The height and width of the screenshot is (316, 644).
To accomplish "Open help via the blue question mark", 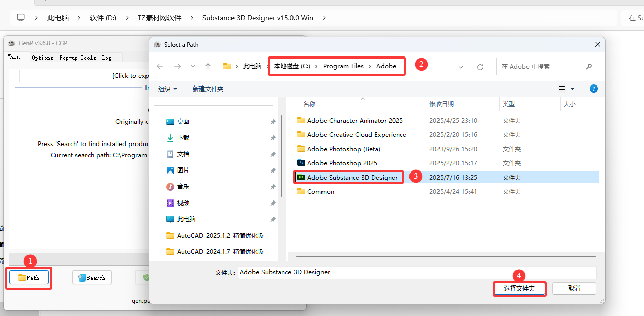I will tap(593, 89).
